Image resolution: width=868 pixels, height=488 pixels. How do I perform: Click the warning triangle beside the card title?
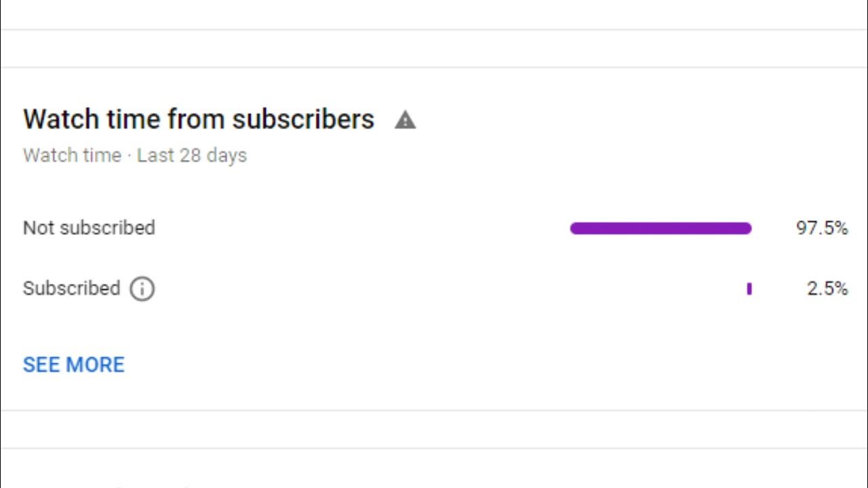pyautogui.click(x=405, y=120)
